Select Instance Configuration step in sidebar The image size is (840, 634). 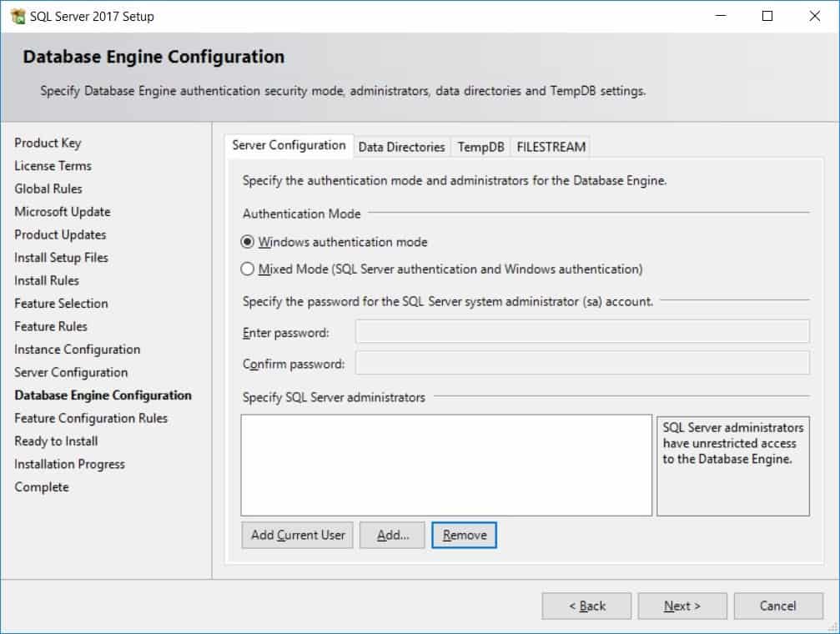[77, 350]
